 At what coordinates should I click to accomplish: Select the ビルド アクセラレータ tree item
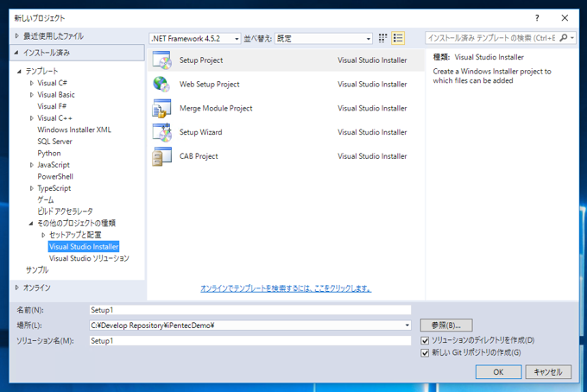65,212
